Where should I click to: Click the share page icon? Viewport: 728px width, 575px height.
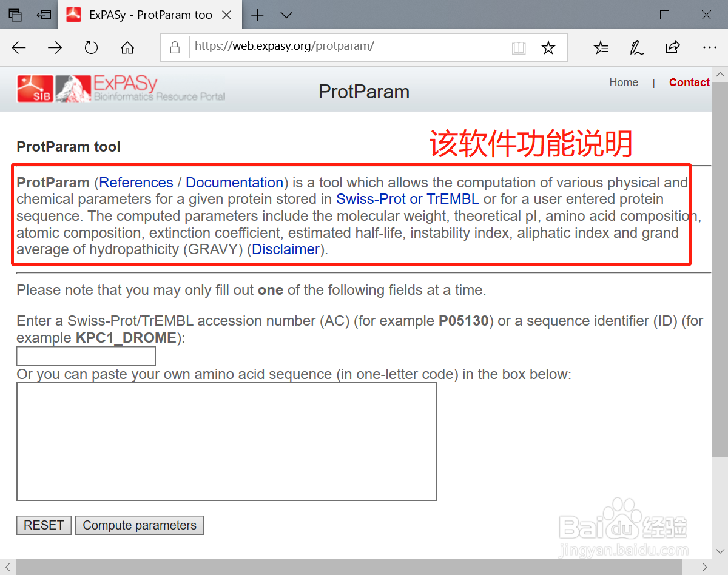(x=672, y=47)
